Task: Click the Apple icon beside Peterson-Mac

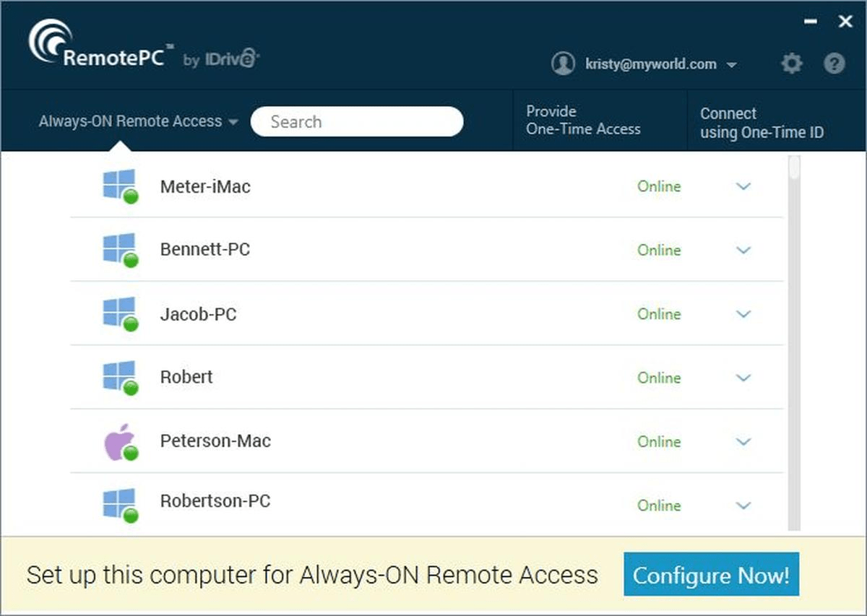Action: [x=118, y=441]
